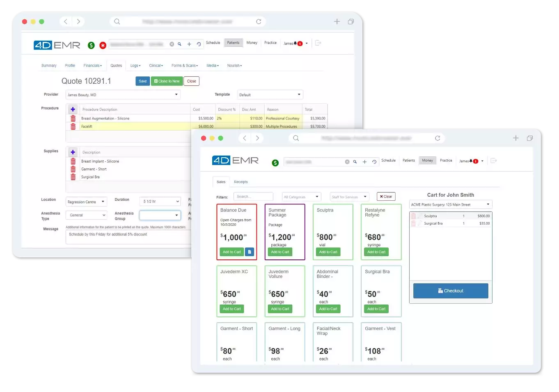This screenshot has width=559, height=392.
Task: Click the green dollar payment icon in the header
Action: [275, 163]
